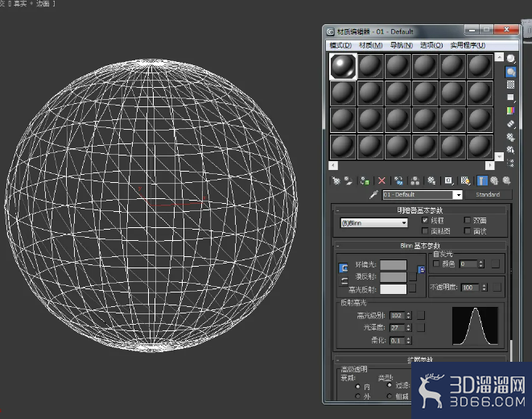The height and width of the screenshot is (419, 532).
Task: Open the 漫反射 diffuse color swatch
Action: tap(394, 277)
